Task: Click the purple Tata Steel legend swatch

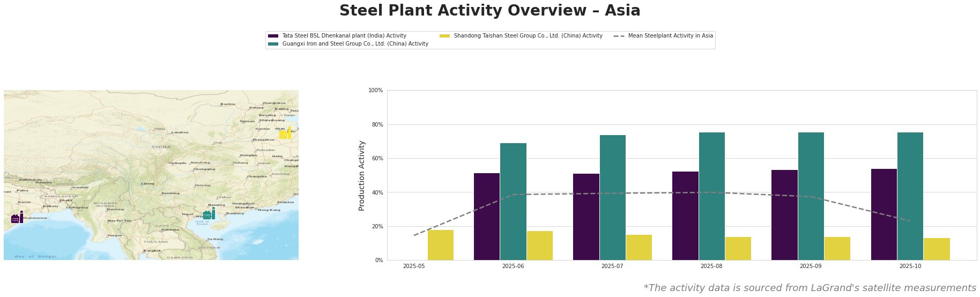Action: coord(273,36)
